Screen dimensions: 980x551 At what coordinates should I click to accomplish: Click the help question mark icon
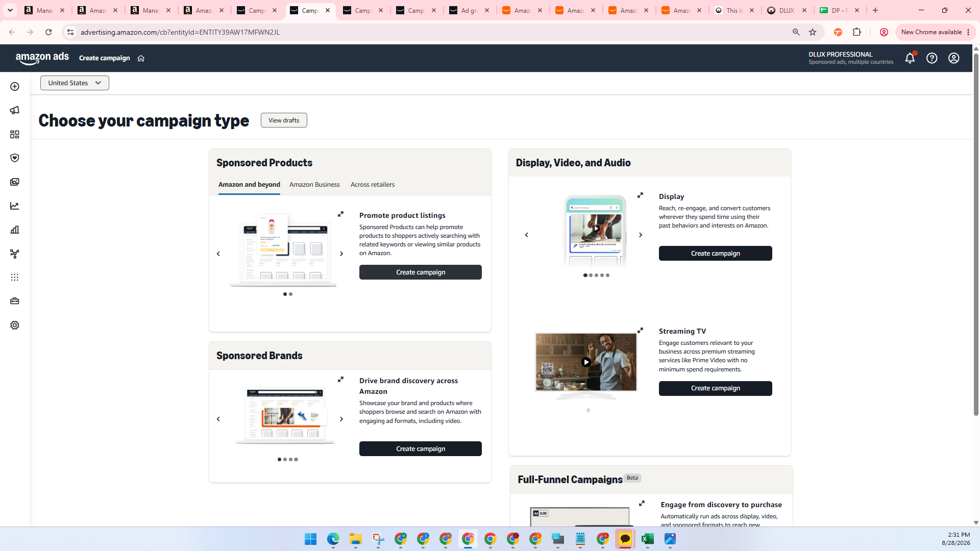click(x=932, y=58)
